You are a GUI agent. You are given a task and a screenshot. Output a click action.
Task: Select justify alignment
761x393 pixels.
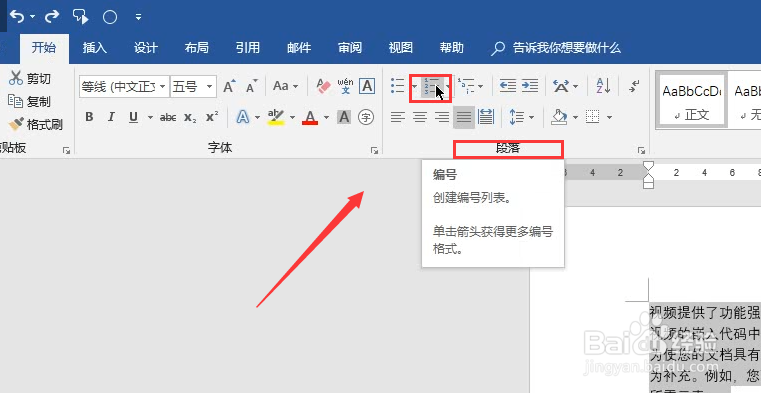464,117
